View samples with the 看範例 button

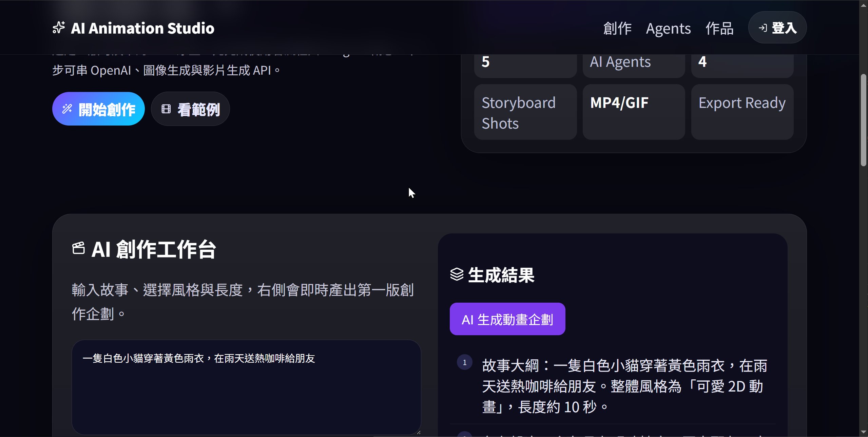tap(190, 109)
